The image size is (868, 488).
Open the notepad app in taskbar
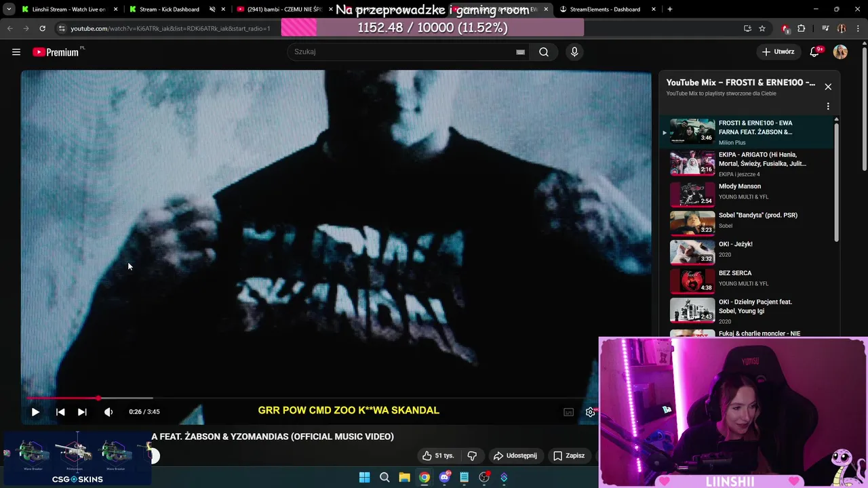pyautogui.click(x=464, y=477)
